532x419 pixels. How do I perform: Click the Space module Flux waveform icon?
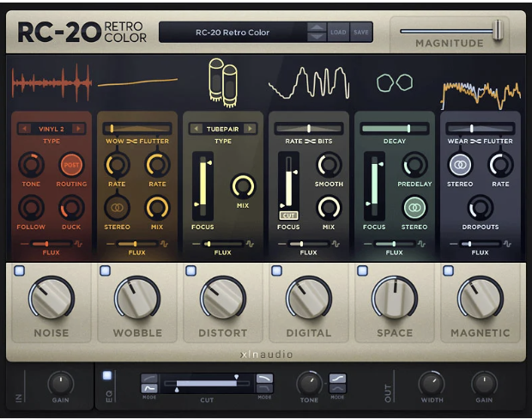pos(421,244)
